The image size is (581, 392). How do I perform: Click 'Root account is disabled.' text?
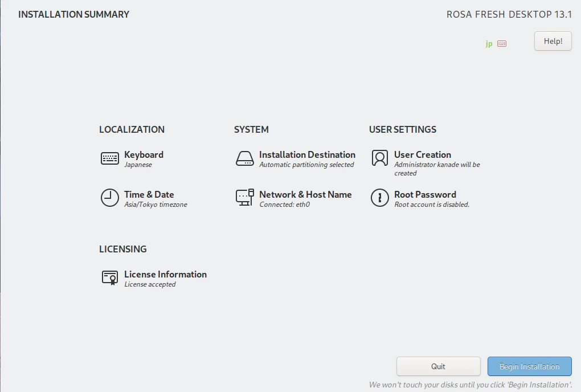(432, 205)
